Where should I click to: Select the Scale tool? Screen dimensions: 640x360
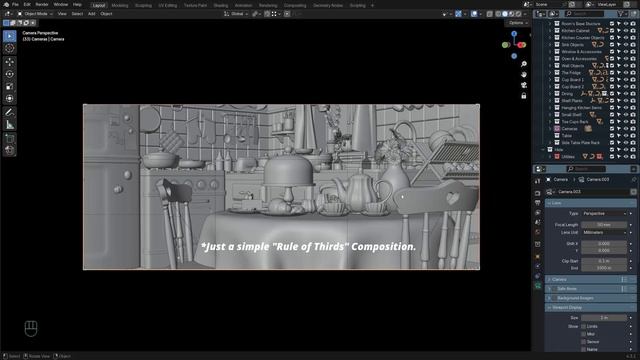(x=10, y=87)
